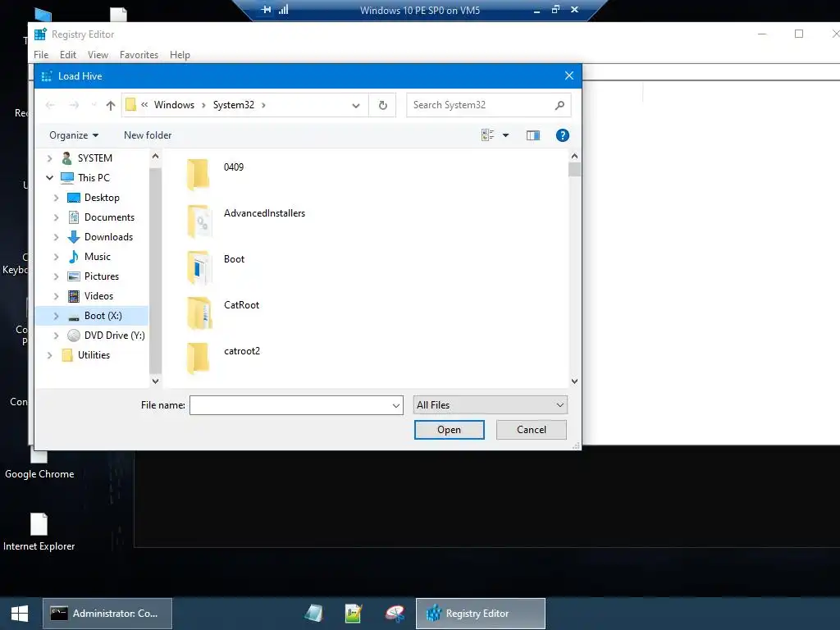The image size is (840, 630).
Task: Click the Forward arrow in Load Hive dialog
Action: (x=74, y=105)
